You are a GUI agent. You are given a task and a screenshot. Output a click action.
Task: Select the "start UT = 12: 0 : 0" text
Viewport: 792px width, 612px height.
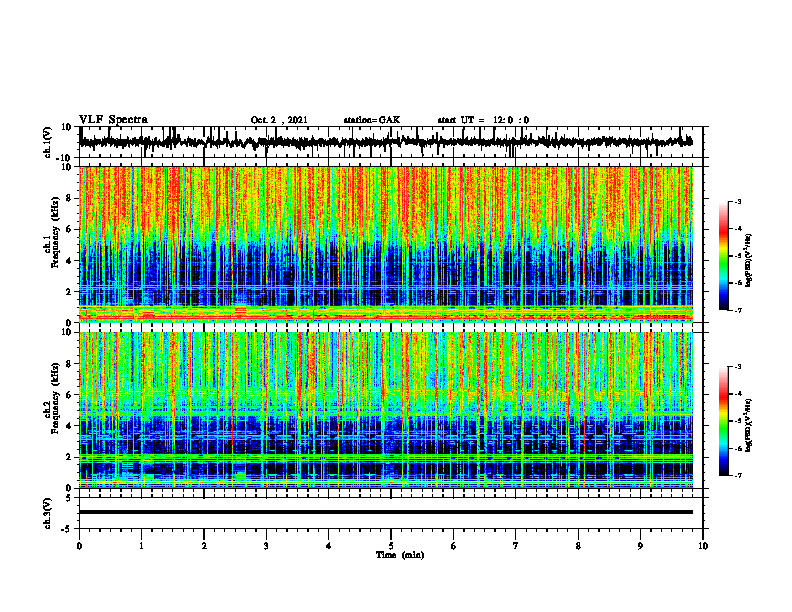click(x=483, y=120)
